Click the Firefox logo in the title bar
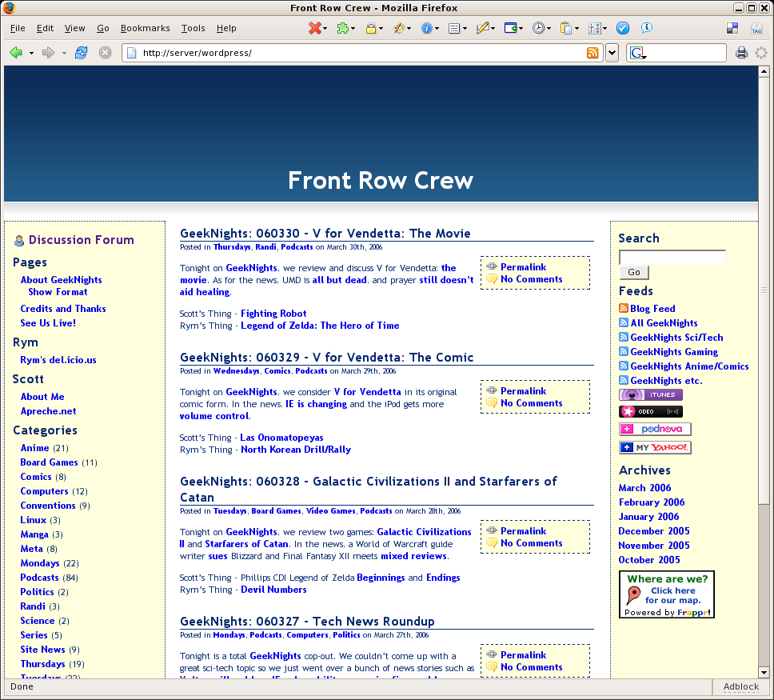 click(x=9, y=7)
